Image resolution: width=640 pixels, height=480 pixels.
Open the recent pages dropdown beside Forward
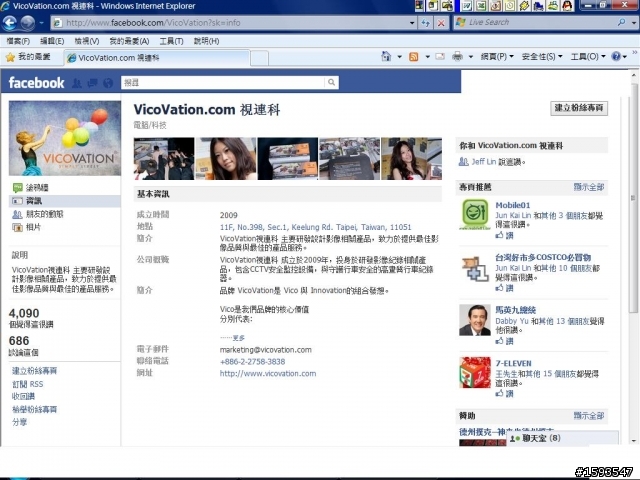tap(41, 23)
